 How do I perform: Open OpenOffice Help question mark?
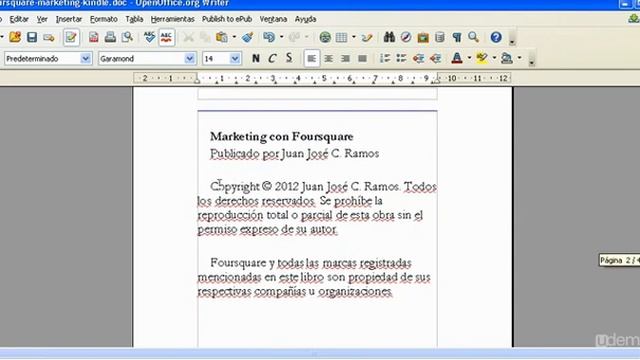pyautogui.click(x=496, y=37)
